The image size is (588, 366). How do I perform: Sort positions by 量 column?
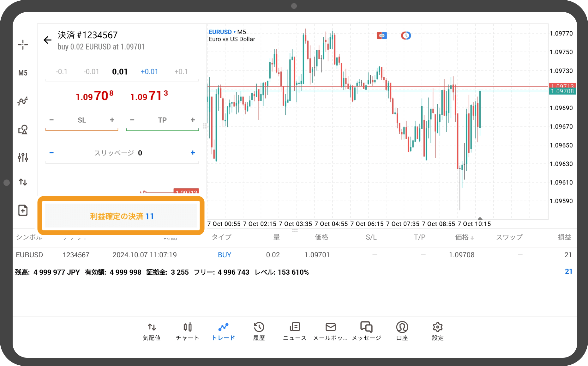[x=276, y=237]
